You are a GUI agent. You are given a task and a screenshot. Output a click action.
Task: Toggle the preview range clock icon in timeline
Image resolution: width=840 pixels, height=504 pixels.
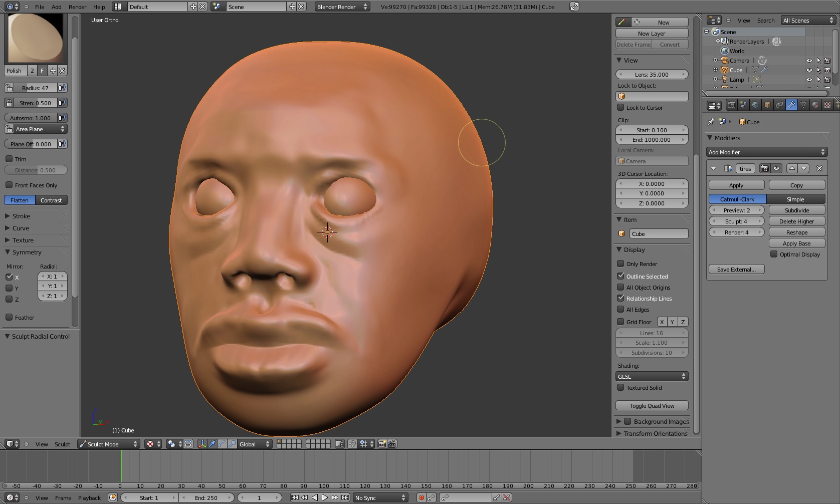113,497
